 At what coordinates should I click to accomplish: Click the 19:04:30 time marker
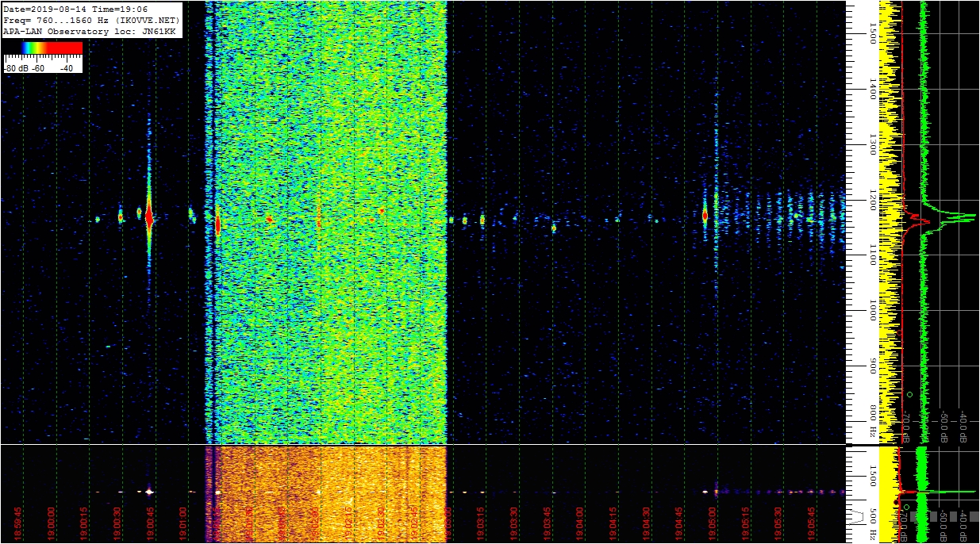(x=648, y=523)
